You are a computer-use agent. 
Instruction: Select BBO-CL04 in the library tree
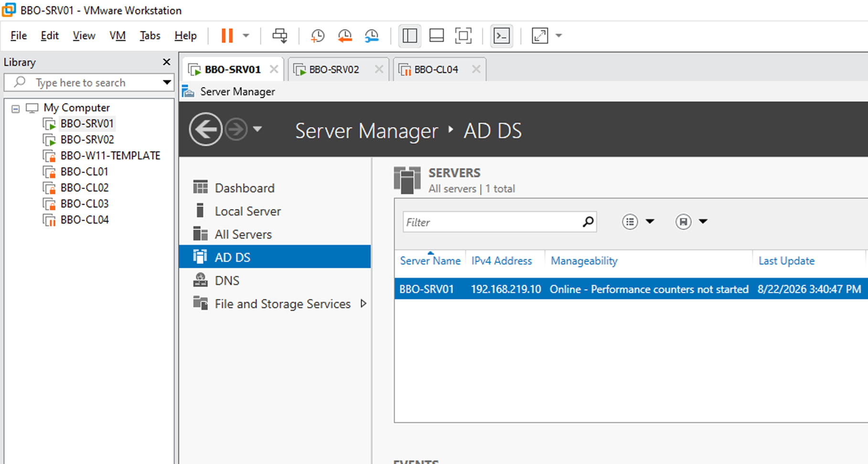coord(84,220)
